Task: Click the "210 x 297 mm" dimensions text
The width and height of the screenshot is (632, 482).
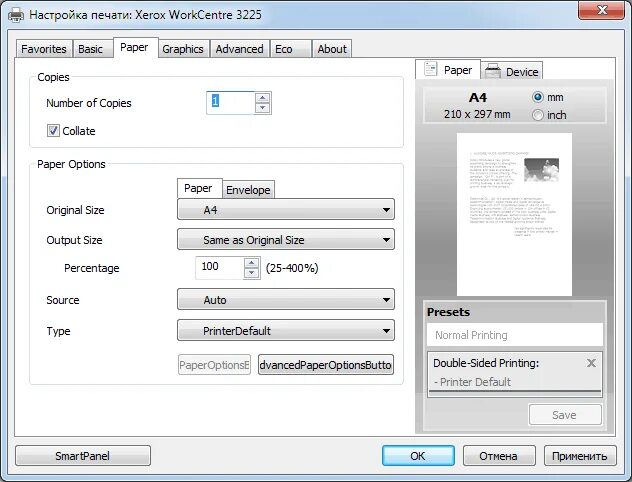Action: [477, 114]
